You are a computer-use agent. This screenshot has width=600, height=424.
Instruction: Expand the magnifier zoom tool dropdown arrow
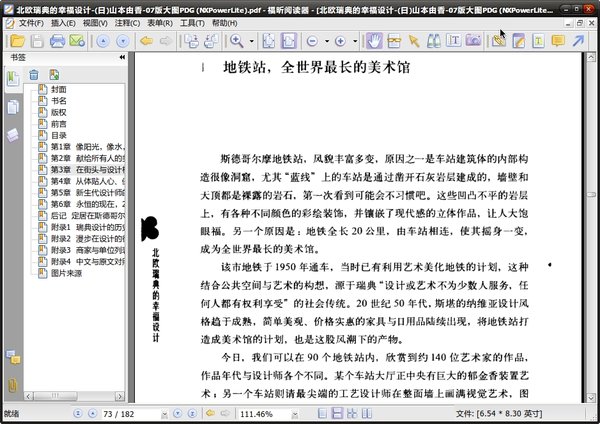click(x=250, y=41)
